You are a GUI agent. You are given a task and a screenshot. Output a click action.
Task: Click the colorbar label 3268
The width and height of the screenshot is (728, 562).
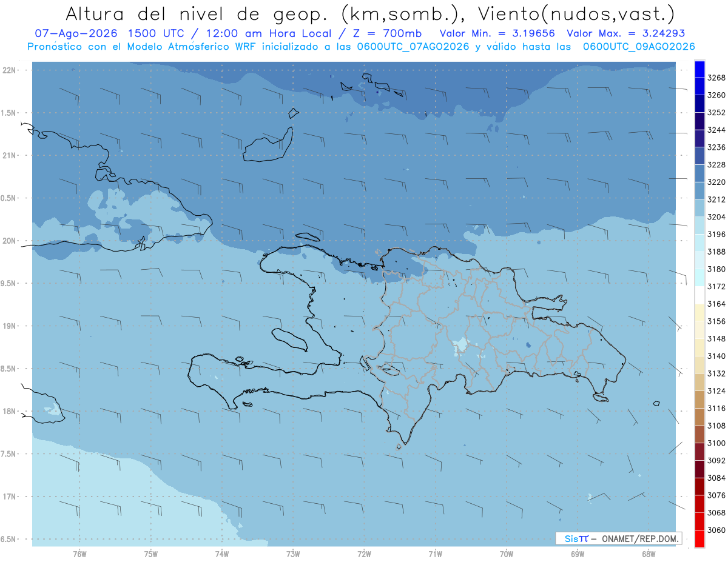(x=716, y=78)
